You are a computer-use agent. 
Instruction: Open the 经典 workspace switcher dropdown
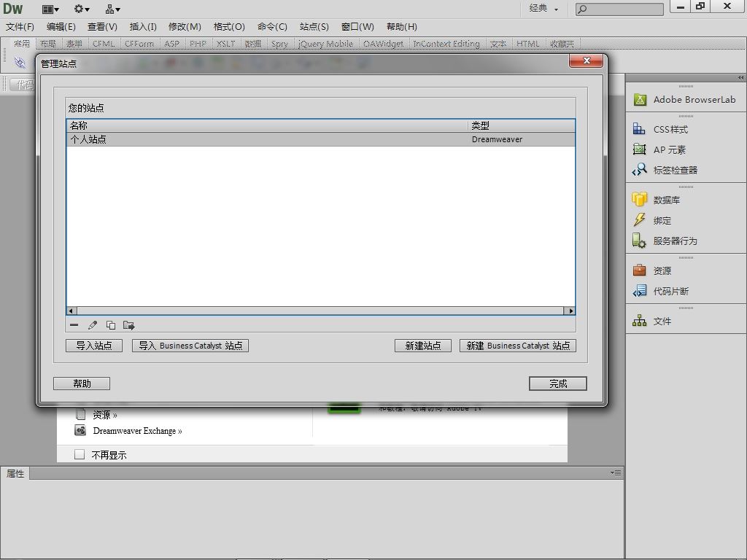[543, 8]
